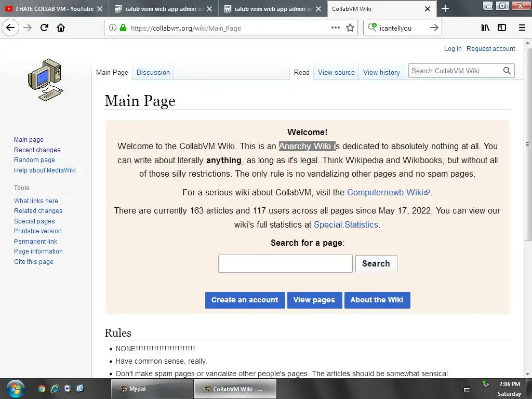
Task: Bookmark this page with the star icon
Action: 350,28
